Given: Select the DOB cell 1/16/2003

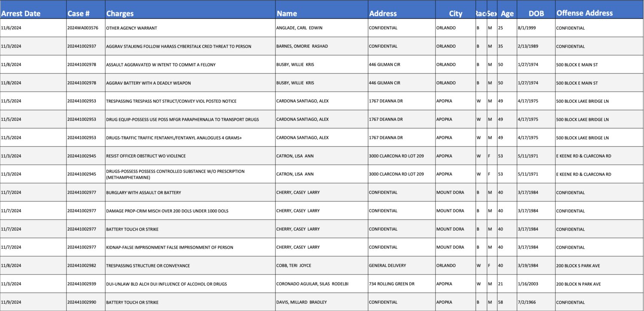Looking at the screenshot, I should tap(536, 284).
